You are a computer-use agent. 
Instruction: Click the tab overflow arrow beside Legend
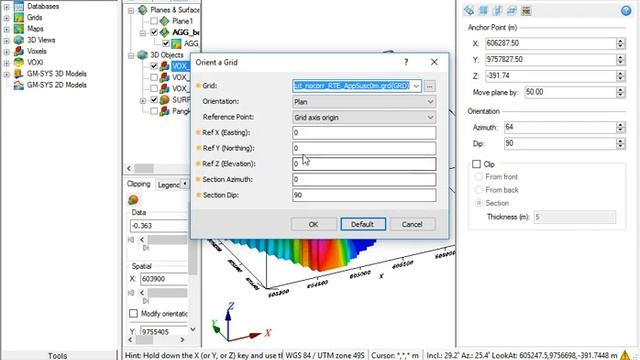(x=185, y=184)
